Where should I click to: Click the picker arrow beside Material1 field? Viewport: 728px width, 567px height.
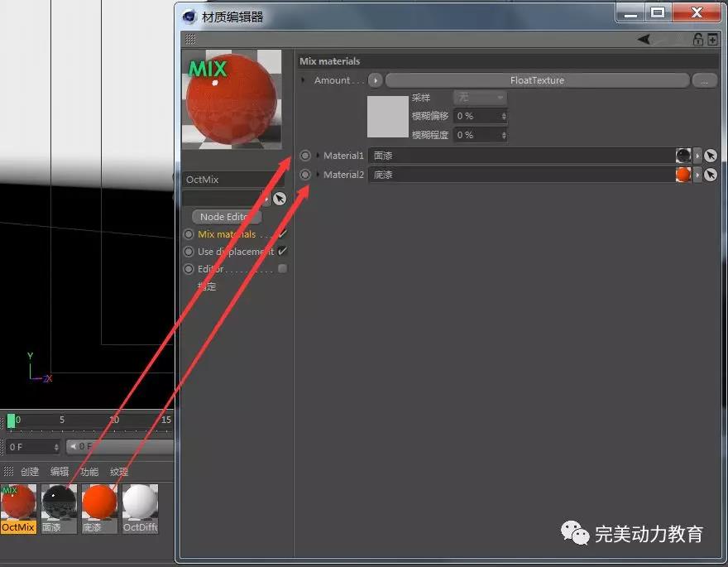tap(710, 156)
